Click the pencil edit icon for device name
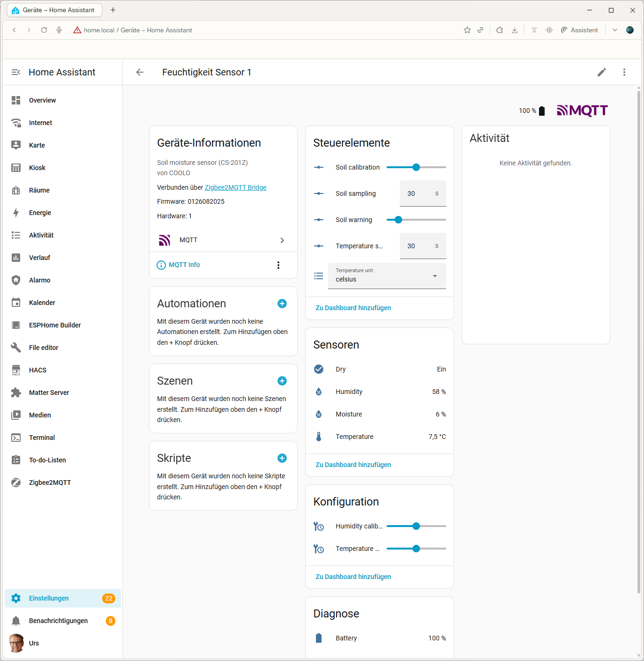Screen dimensions: 644x661 pyautogui.click(x=601, y=72)
